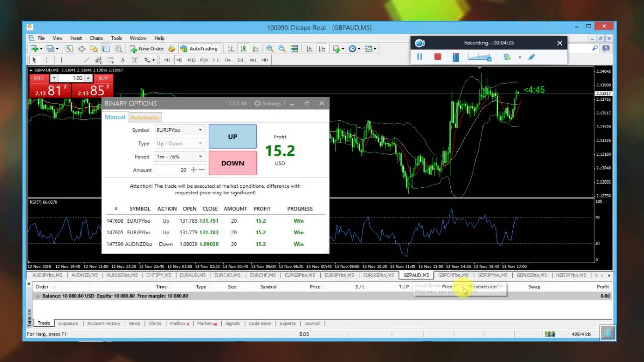Open the Profiles toolbar icon
644x362 pixels.
tap(50, 49)
